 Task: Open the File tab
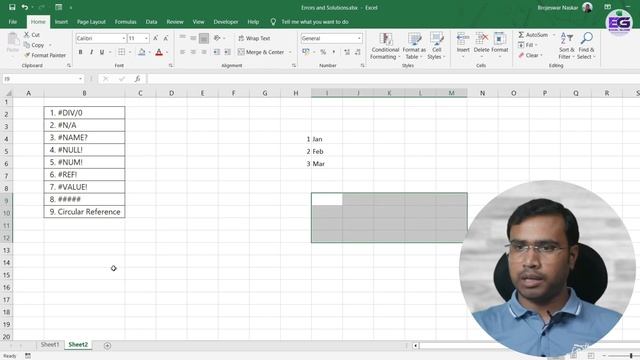coord(13,22)
